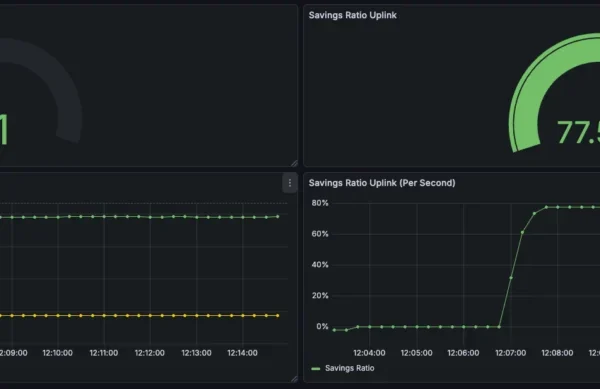Click the Savings Ratio Uplink (Per Second) title

pos(382,183)
